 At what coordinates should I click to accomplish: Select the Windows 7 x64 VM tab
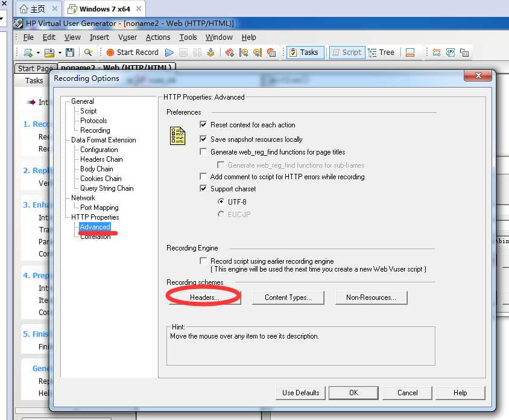(105, 9)
